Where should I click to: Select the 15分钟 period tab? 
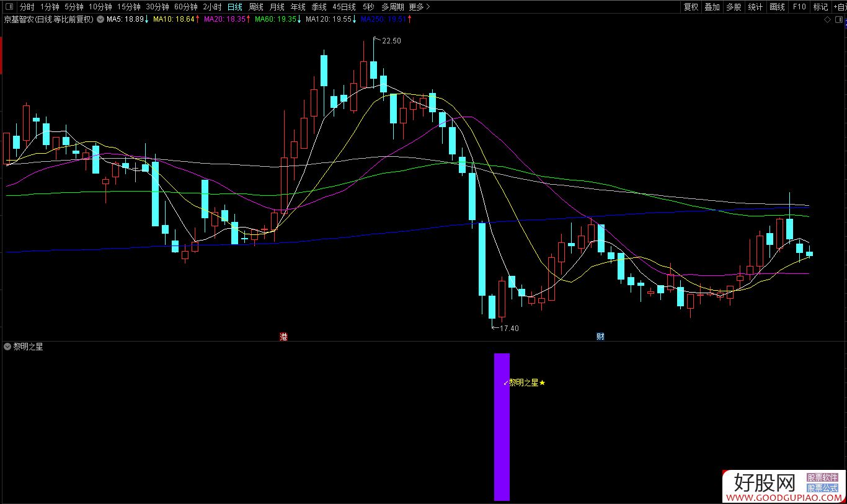(129, 7)
